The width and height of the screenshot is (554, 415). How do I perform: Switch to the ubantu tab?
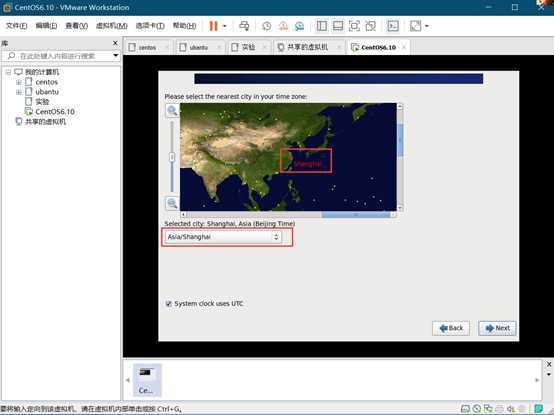pyautogui.click(x=199, y=47)
